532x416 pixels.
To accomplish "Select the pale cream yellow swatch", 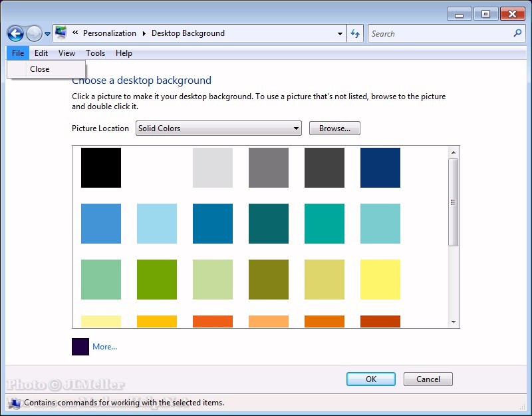I will click(101, 321).
